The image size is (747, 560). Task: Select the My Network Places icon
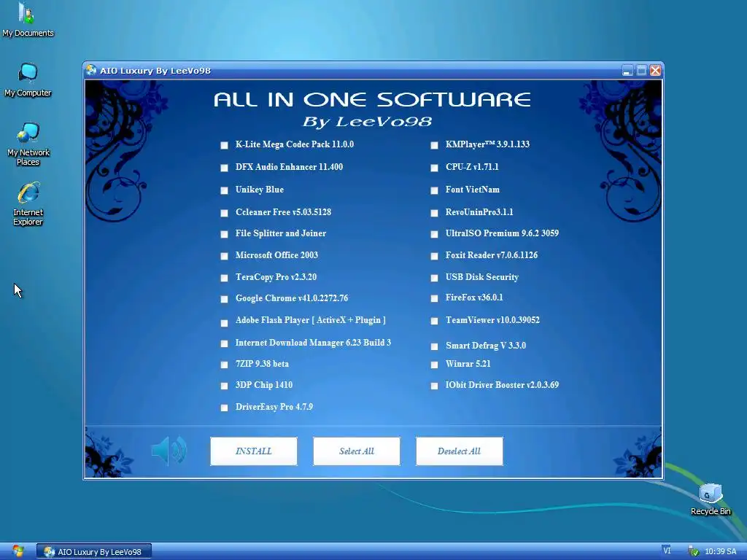pos(28,144)
